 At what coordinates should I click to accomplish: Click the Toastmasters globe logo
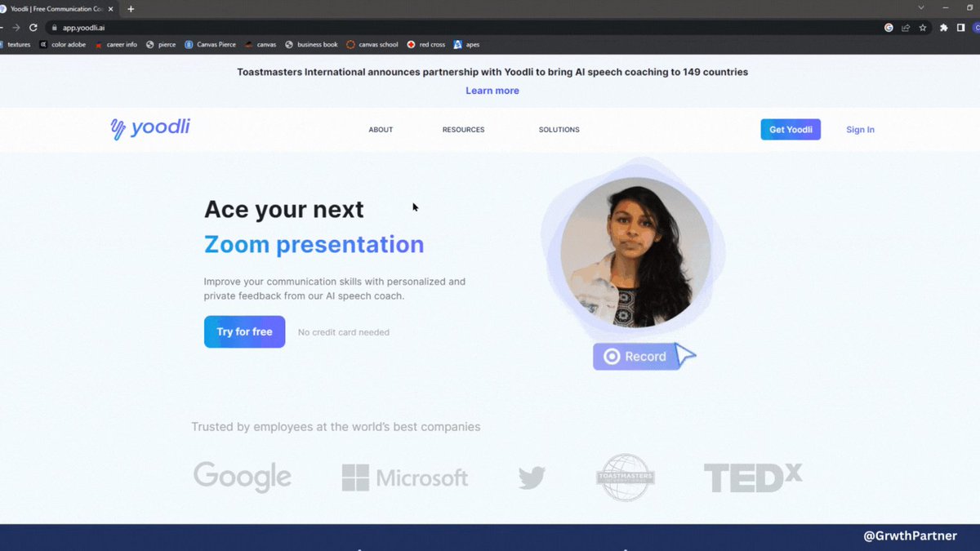pos(625,478)
